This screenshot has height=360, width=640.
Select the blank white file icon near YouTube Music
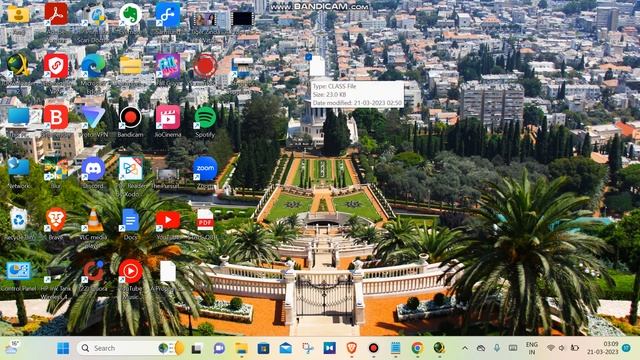click(168, 271)
